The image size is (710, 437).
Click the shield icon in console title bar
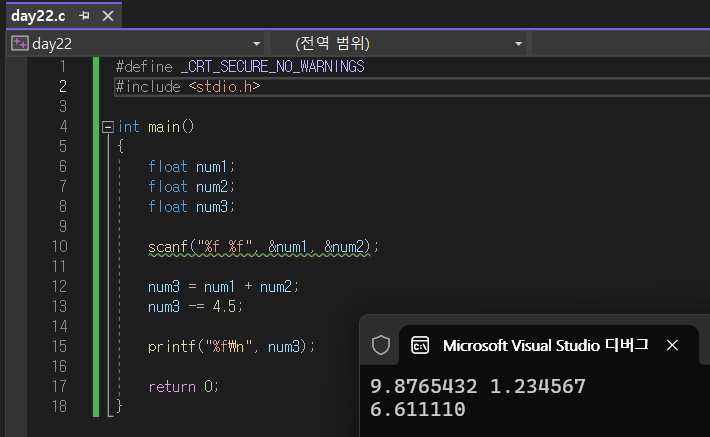[x=381, y=345]
